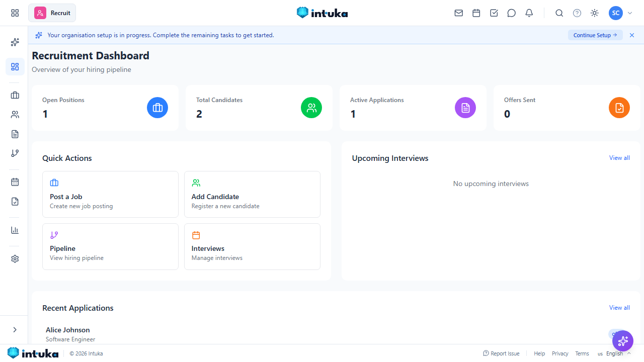View all upcoming interviews

619,158
